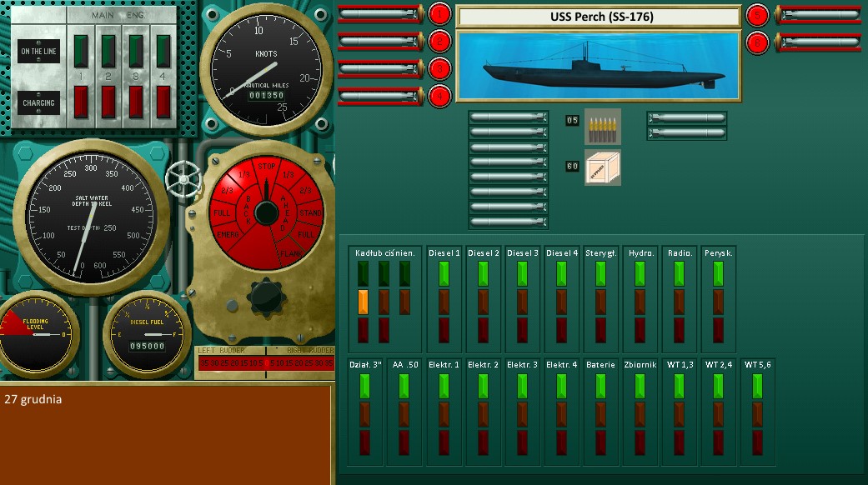This screenshot has width=868, height=485.
Task: Click the ON THE LINE label plate
Action: click(x=38, y=51)
